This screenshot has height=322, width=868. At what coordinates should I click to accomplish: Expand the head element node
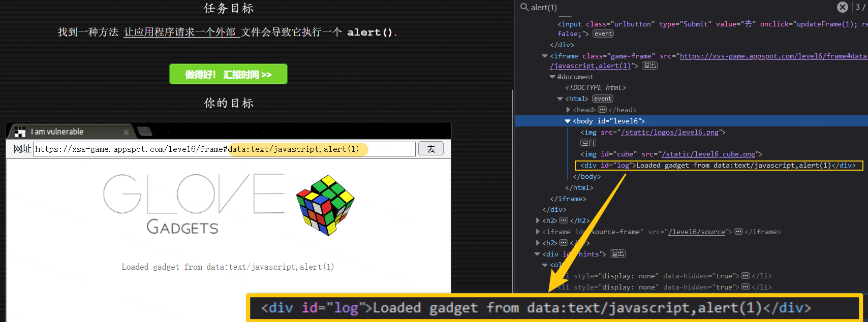pyautogui.click(x=568, y=110)
